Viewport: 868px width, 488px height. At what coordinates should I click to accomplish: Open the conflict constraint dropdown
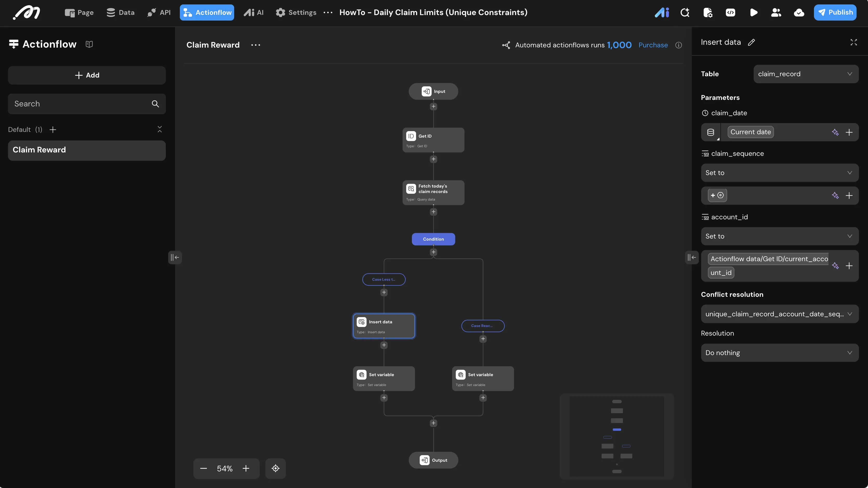[779, 314]
